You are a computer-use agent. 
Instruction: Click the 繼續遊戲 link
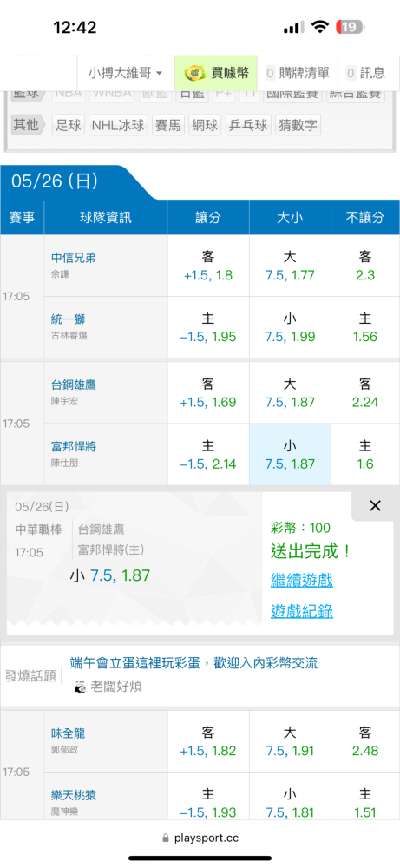point(302,581)
